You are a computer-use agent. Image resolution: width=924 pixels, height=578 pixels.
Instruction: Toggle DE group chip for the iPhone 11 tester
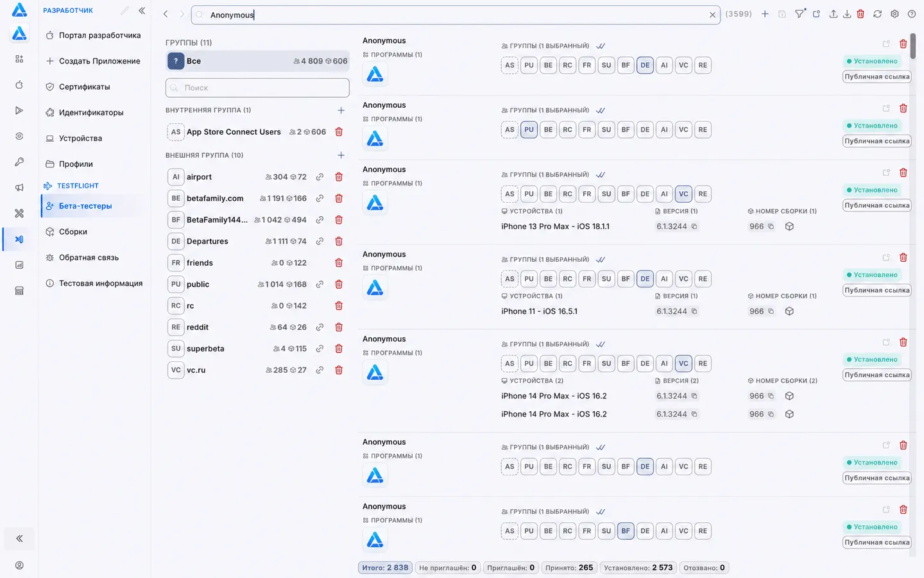point(645,278)
